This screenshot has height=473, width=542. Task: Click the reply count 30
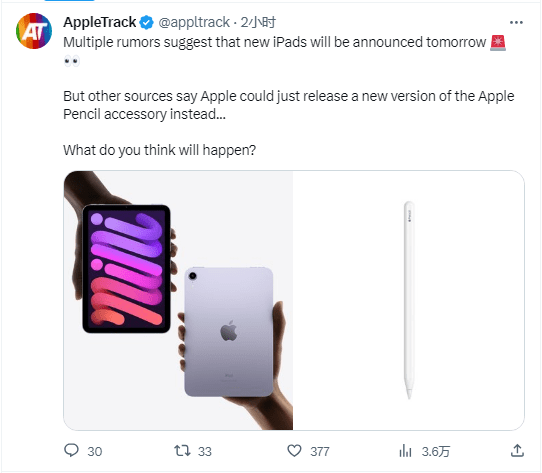click(x=95, y=452)
